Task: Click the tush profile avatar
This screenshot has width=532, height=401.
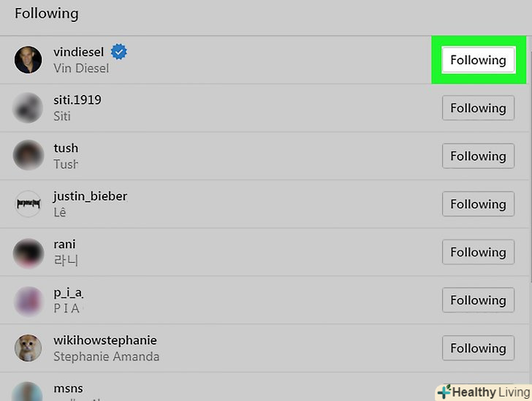Action: point(28,156)
